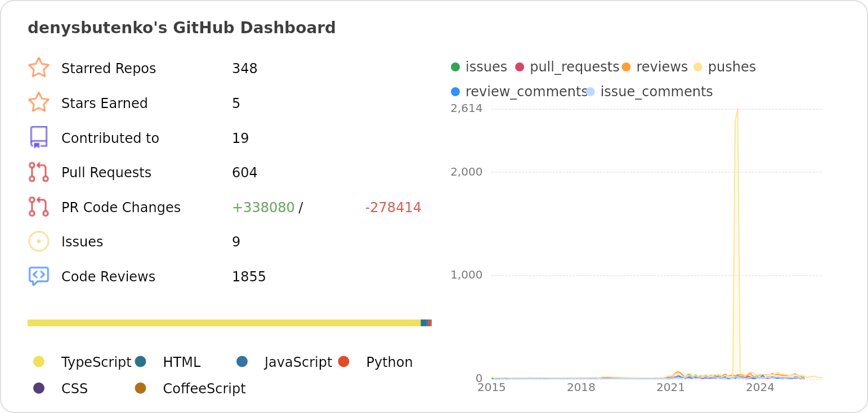
Task: Toggle the review_comments series visibility
Action: point(455,91)
